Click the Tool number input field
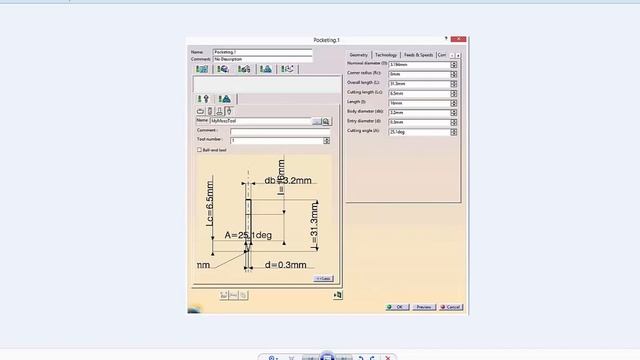The image size is (640, 360). coord(277,140)
